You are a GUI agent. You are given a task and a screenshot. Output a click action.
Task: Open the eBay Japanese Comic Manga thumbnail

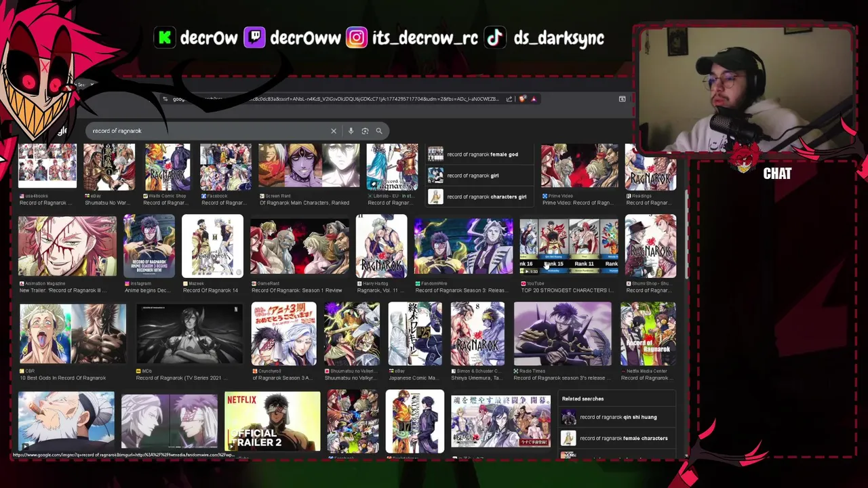pyautogui.click(x=415, y=334)
